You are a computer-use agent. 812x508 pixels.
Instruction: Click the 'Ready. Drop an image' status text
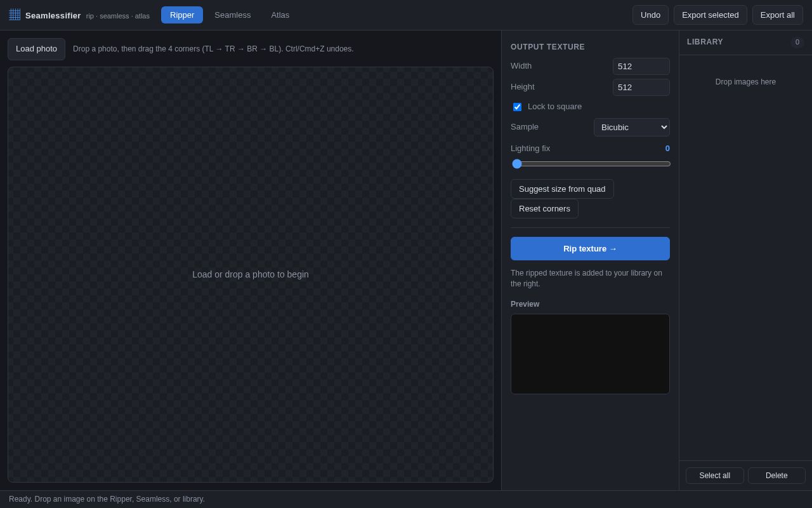coord(107,499)
